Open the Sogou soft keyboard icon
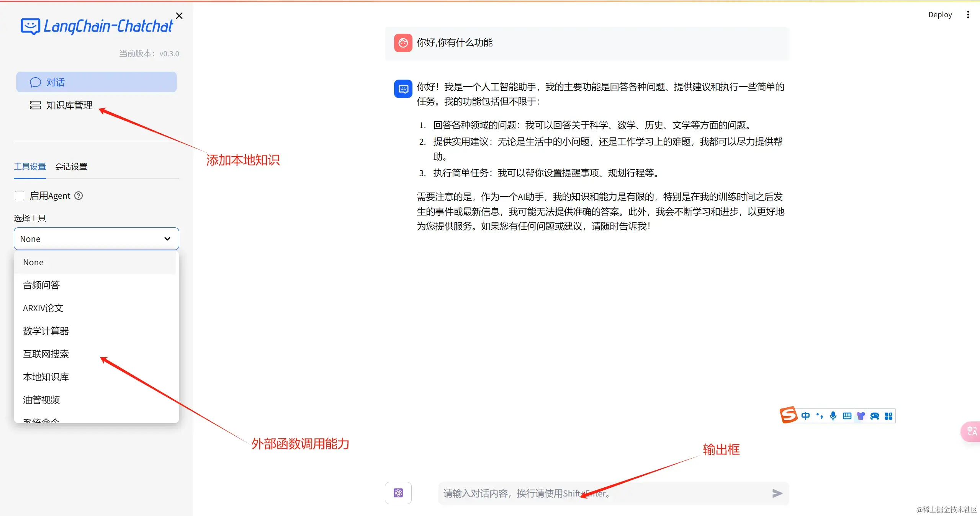The height and width of the screenshot is (516, 980). coord(847,416)
